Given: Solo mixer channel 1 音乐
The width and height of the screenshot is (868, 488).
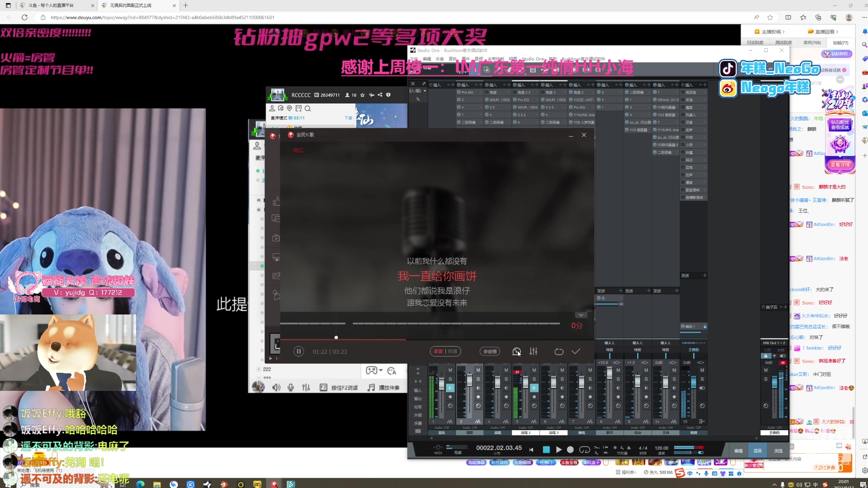Looking at the screenshot, I should point(450,379).
